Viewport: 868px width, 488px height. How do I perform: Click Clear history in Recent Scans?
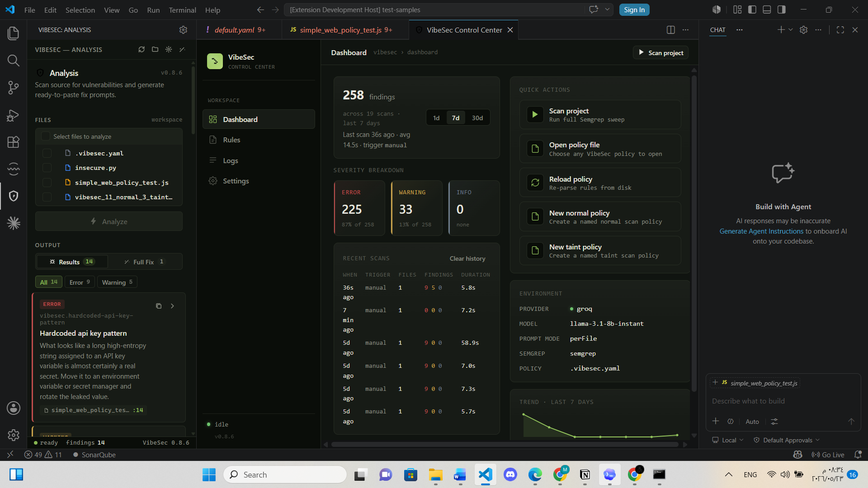pyautogui.click(x=467, y=258)
